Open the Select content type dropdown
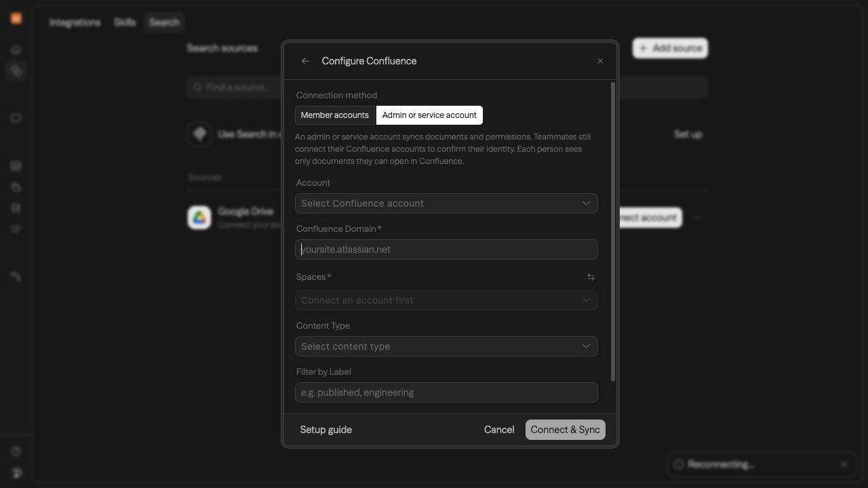The height and width of the screenshot is (488, 868). click(446, 346)
